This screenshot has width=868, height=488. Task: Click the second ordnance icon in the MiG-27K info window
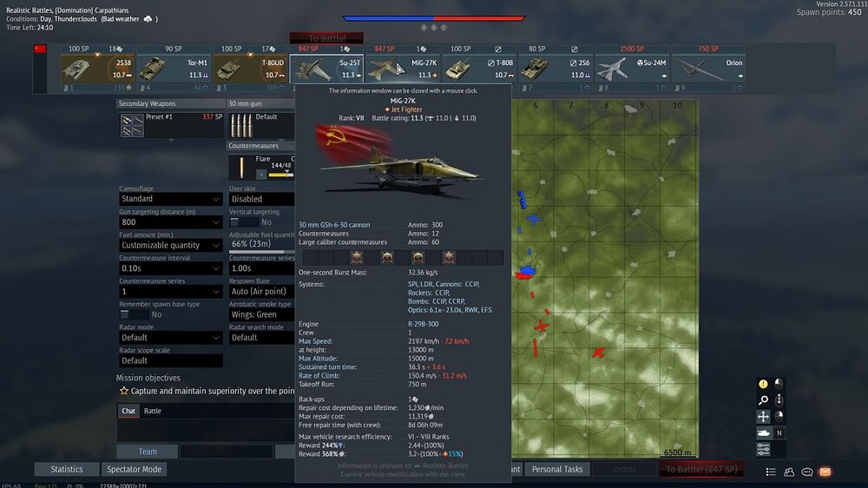pos(387,257)
